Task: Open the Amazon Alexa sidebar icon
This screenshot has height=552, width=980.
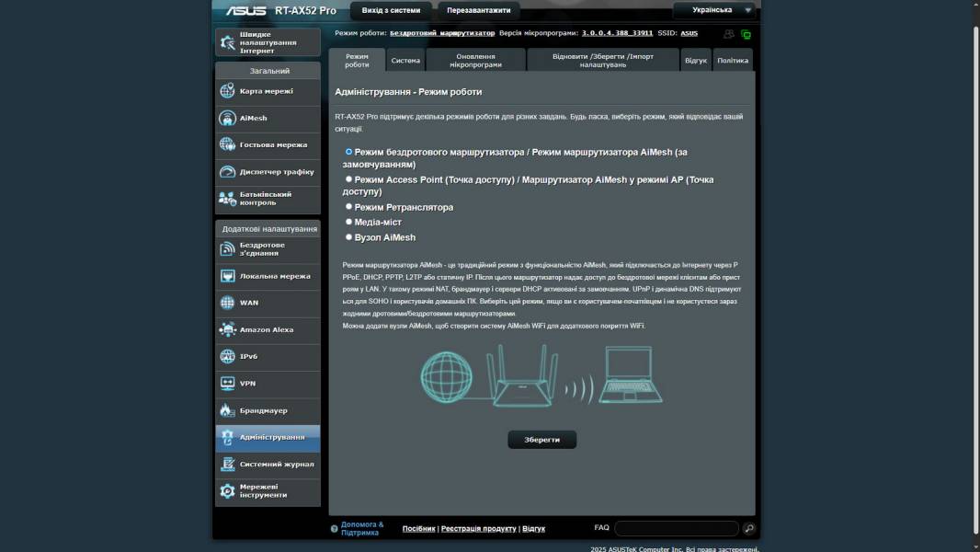Action: pyautogui.click(x=227, y=329)
